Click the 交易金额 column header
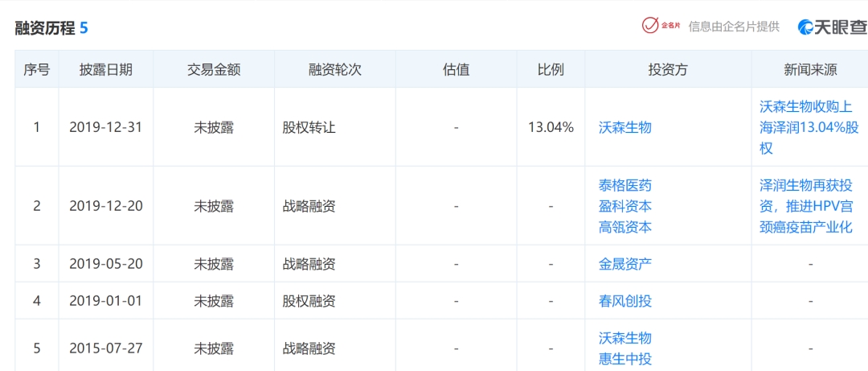868x371 pixels. [214, 69]
